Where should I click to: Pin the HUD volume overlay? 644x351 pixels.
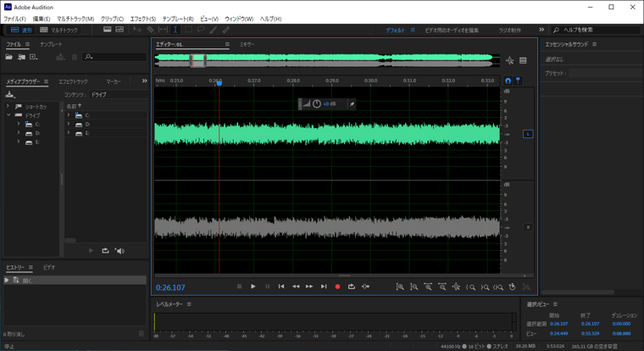(x=352, y=104)
